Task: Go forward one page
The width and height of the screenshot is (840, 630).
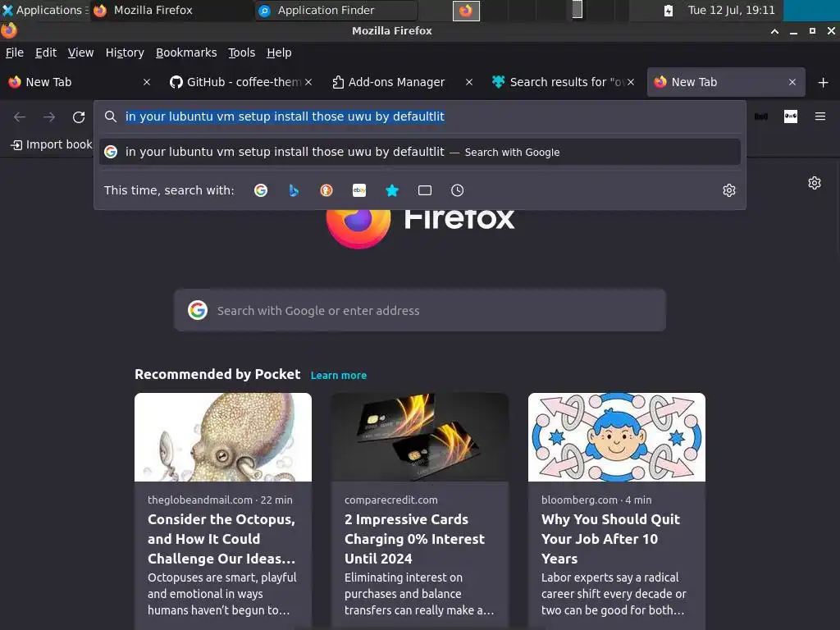Action: tap(49, 116)
